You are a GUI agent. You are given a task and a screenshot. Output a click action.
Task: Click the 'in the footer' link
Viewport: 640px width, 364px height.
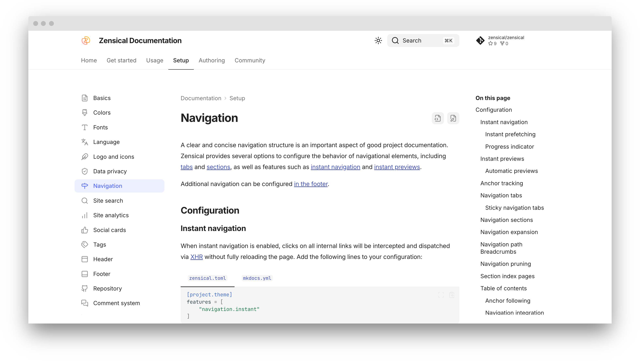click(311, 184)
